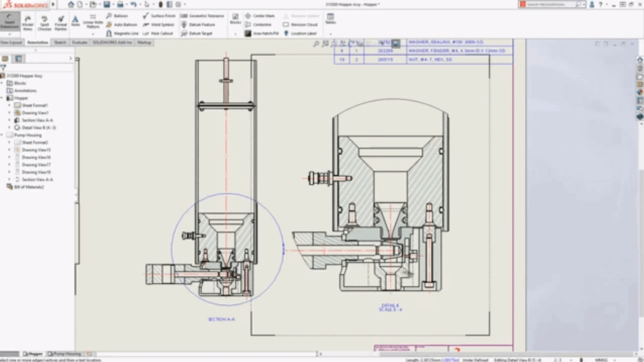Select the Pump Housing sheet tab

click(64, 354)
